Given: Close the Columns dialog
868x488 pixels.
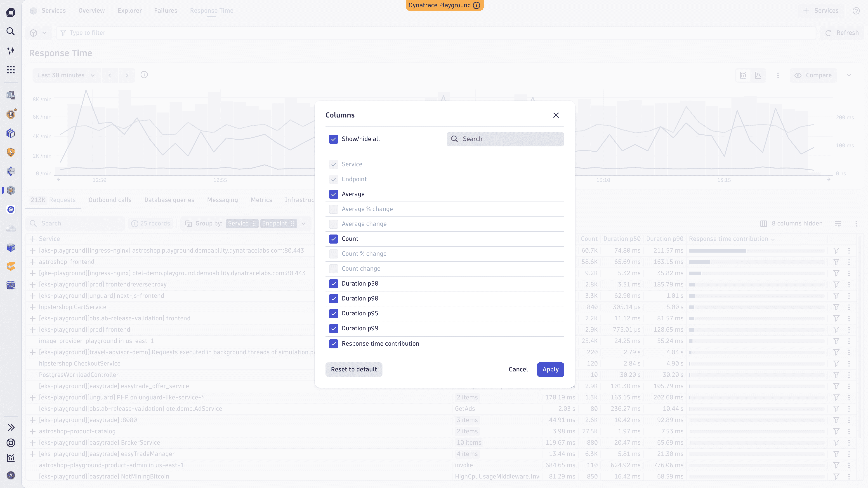Looking at the screenshot, I should [556, 115].
